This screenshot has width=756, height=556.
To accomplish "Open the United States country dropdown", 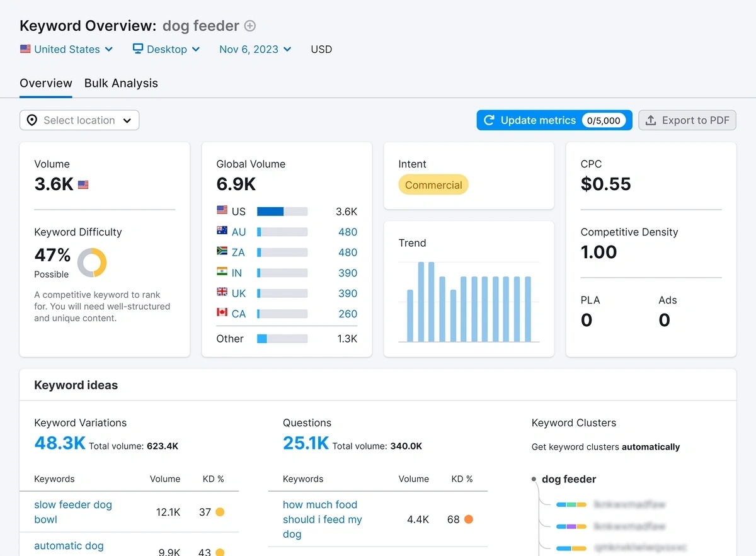I will tap(67, 49).
